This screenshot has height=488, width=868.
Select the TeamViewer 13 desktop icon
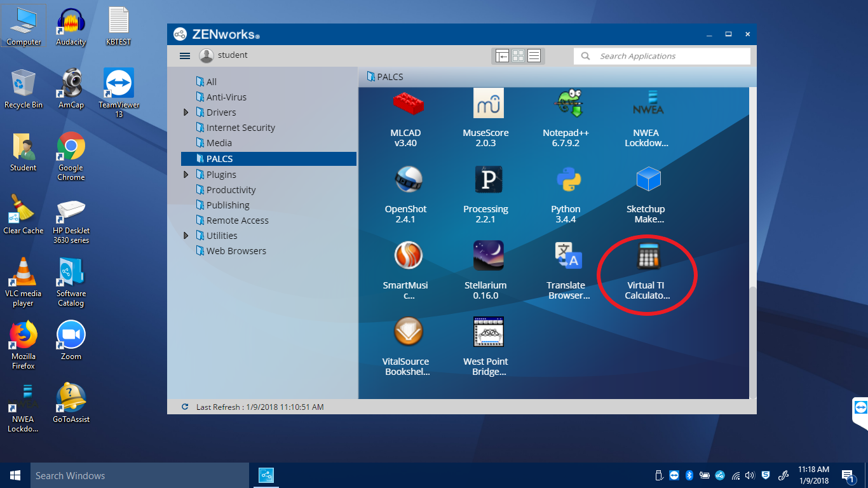[x=119, y=93]
